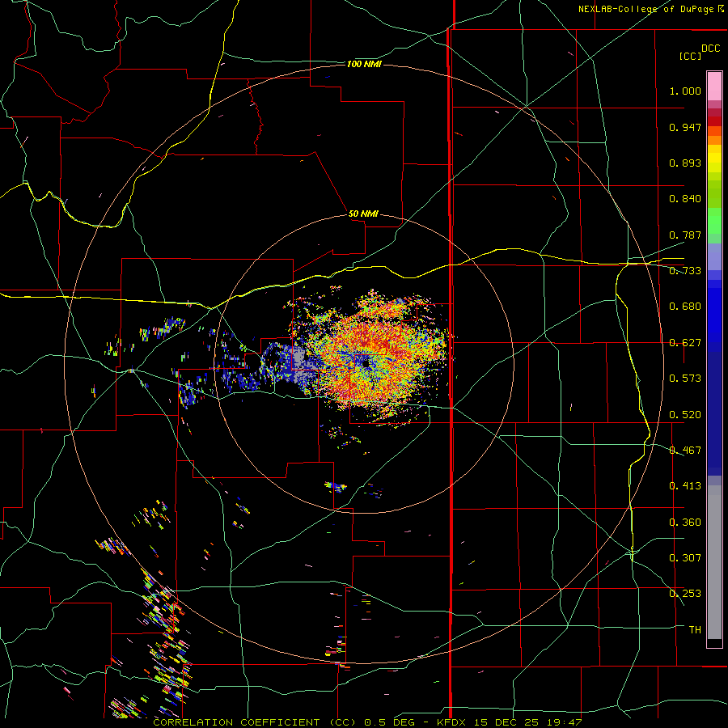Click the 1.000 scale value
The width and height of the screenshot is (728, 728).
coord(685,91)
